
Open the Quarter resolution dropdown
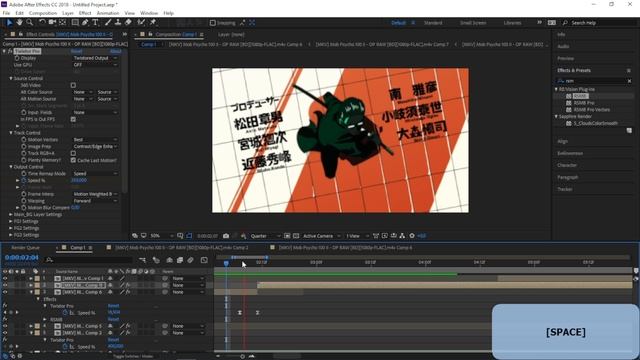[x=265, y=236]
